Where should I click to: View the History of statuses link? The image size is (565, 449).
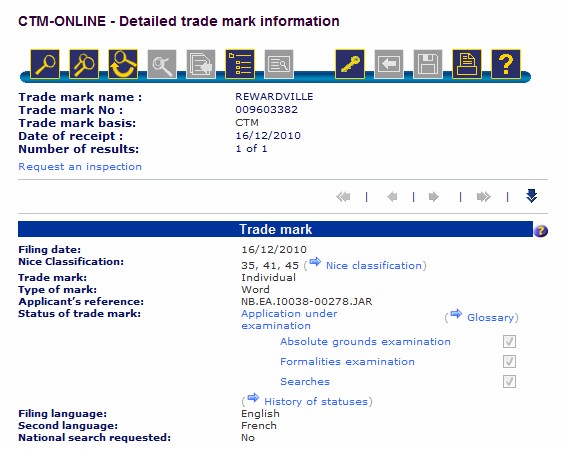point(316,401)
